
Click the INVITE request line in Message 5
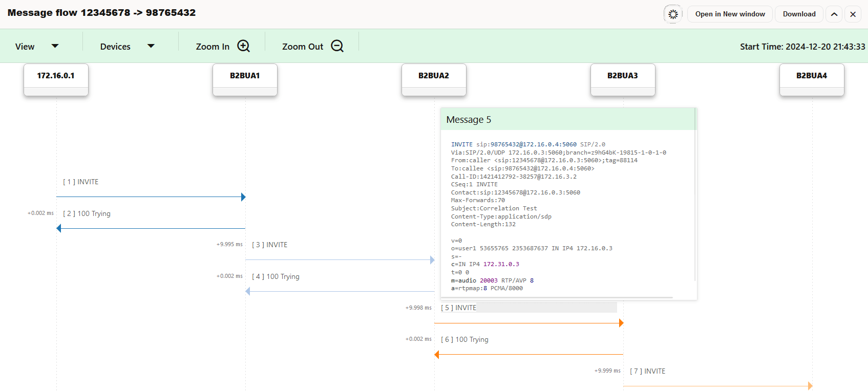pyautogui.click(x=528, y=144)
